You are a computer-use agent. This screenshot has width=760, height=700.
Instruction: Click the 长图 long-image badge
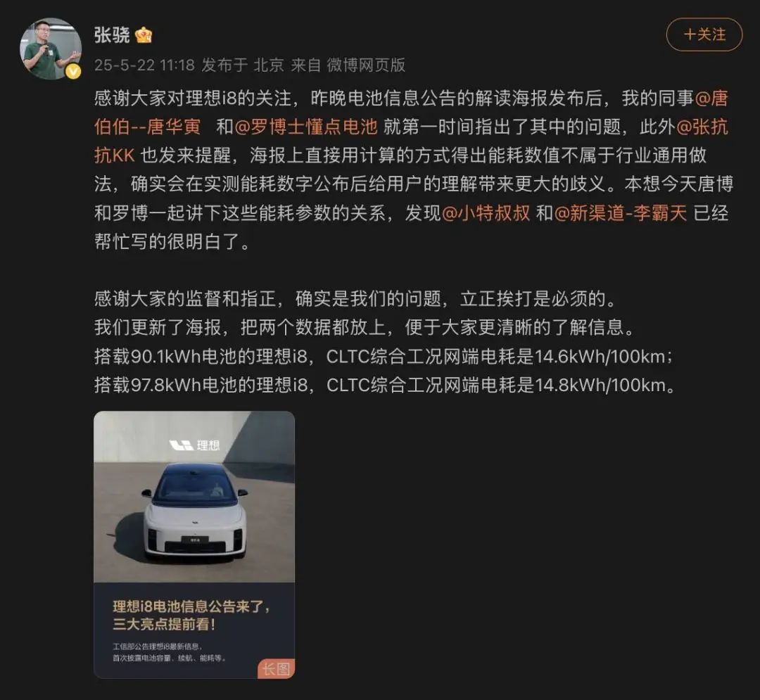coord(276,668)
